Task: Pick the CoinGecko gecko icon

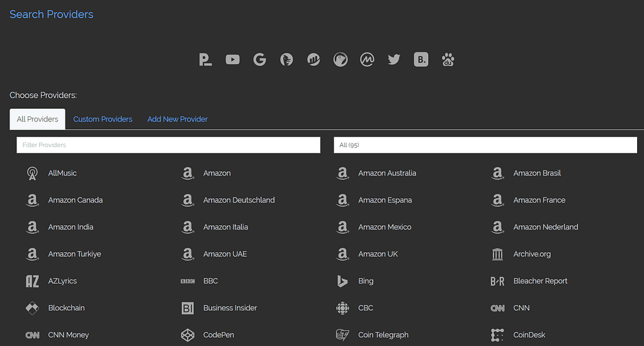Action: pos(341,60)
